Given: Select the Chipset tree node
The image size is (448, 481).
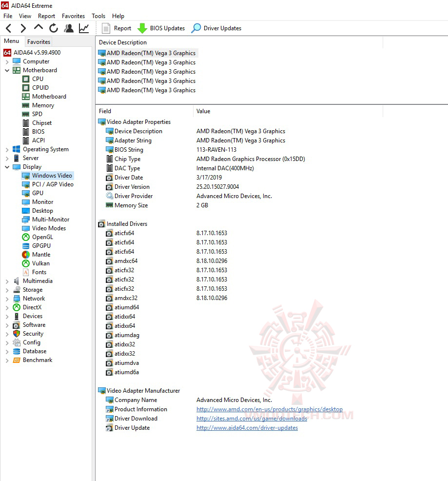Looking at the screenshot, I should (x=37, y=123).
